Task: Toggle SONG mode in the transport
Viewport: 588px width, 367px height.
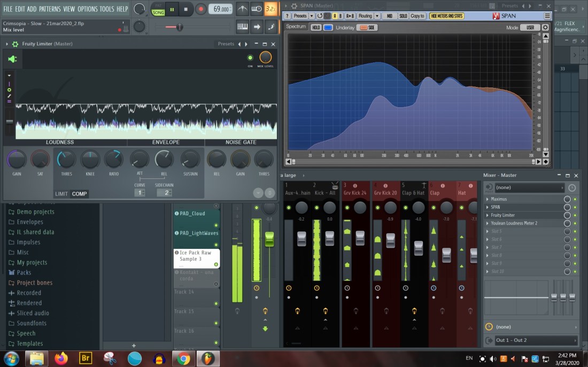Action: (x=158, y=12)
